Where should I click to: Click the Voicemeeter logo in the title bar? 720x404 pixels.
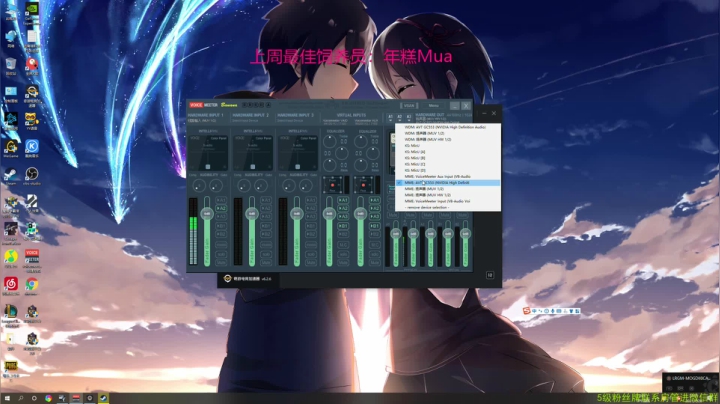tap(204, 105)
